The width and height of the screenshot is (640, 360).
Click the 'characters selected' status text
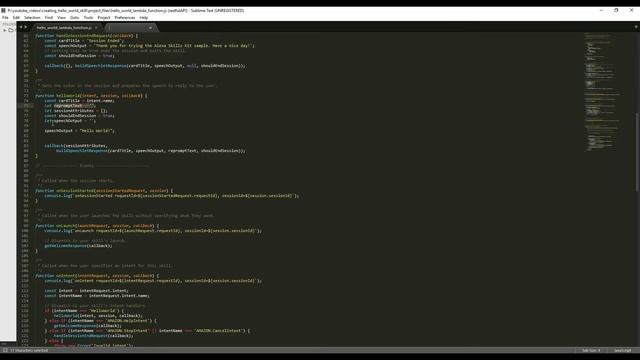29,350
